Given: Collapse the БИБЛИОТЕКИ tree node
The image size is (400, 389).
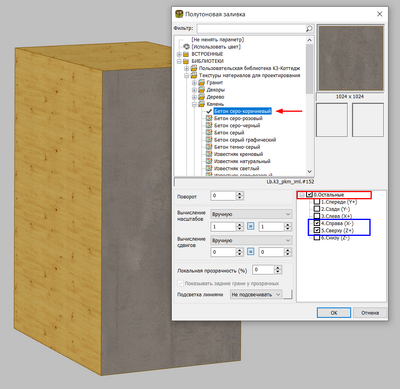Looking at the screenshot, I should point(179,61).
